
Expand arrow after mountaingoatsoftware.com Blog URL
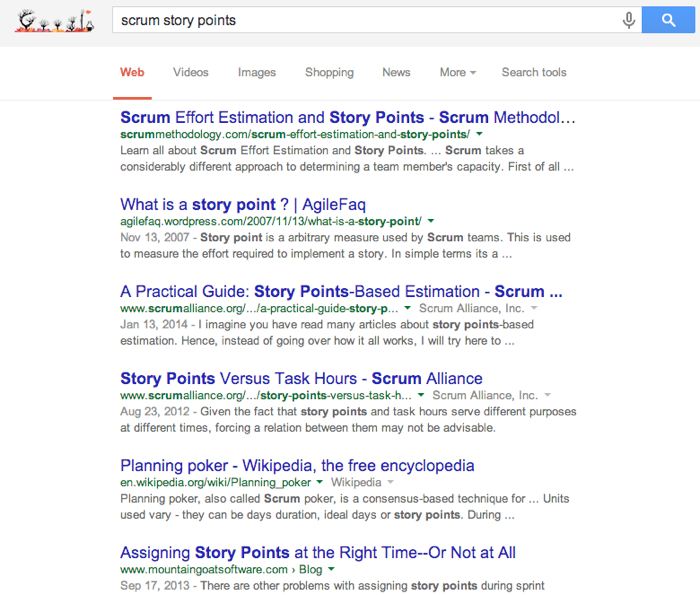331,569
